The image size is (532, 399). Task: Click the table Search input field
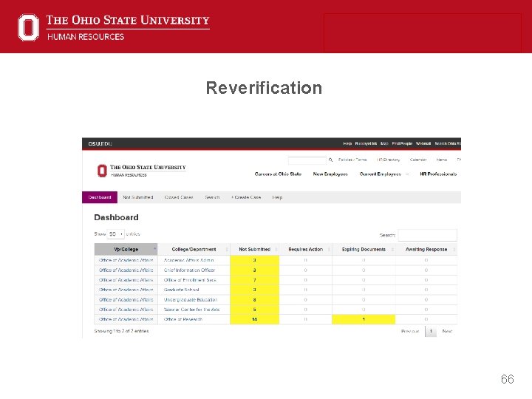click(428, 235)
